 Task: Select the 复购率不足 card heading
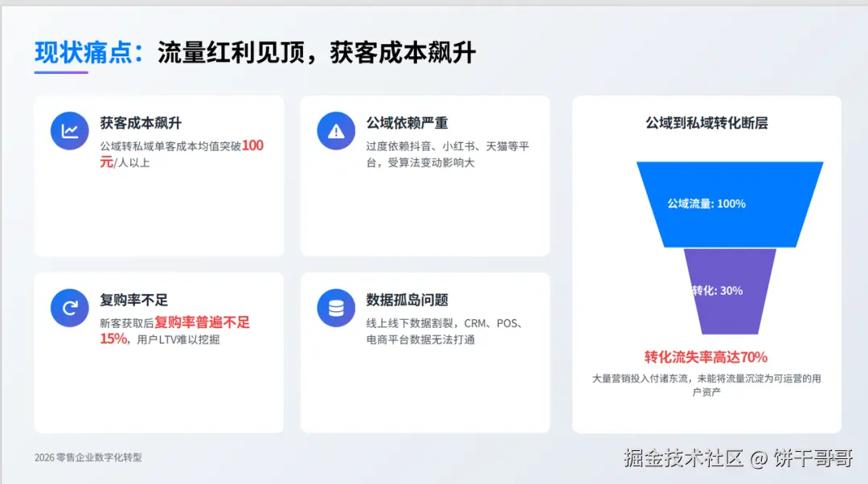pyautogui.click(x=134, y=300)
